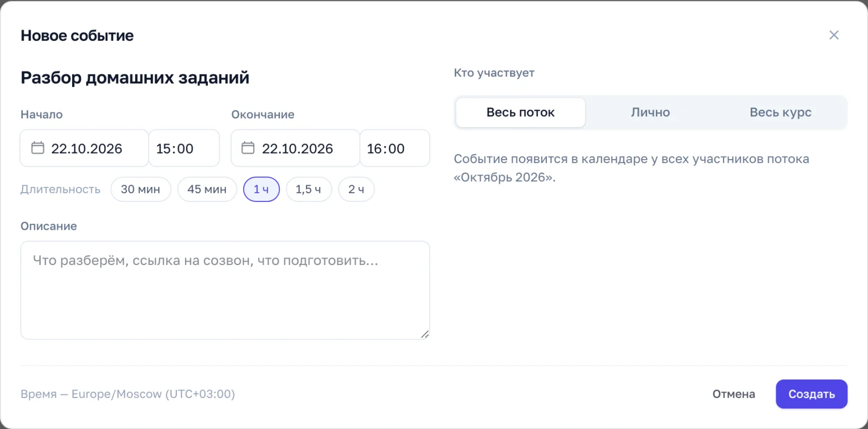
Task: Select the 2 ч duration chip
Action: 356,190
